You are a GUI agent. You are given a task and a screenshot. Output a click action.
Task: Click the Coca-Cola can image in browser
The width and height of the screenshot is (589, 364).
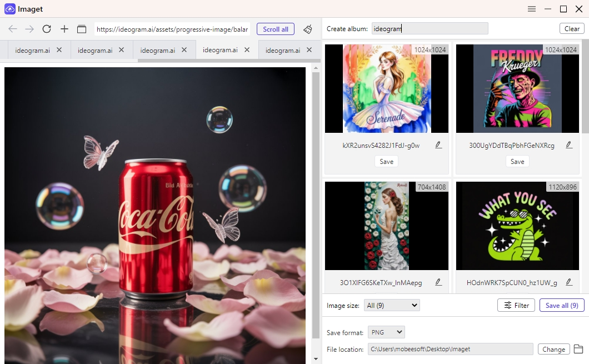point(155,216)
